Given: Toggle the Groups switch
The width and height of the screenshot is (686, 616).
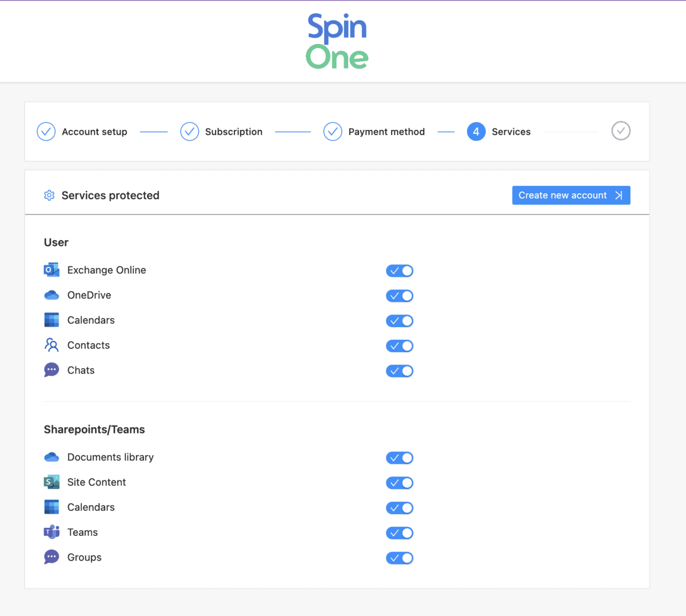Looking at the screenshot, I should tap(400, 558).
